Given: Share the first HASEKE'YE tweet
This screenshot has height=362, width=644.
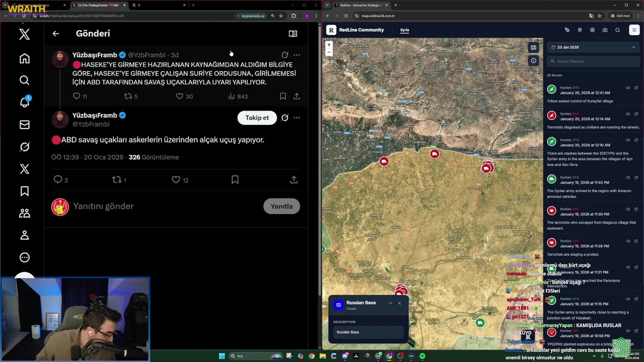Looking at the screenshot, I should tap(296, 96).
